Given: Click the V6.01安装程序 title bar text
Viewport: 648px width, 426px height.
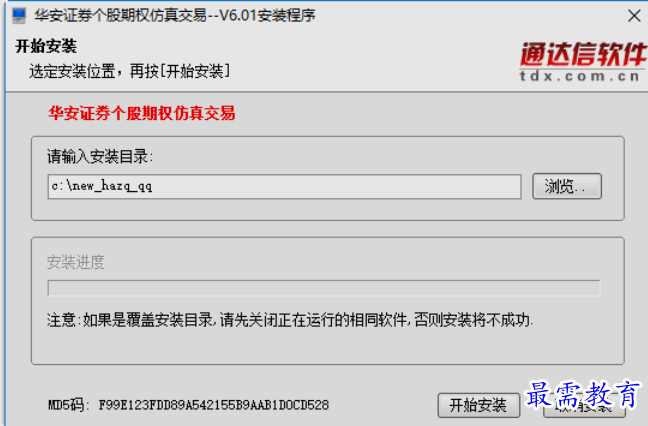Looking at the screenshot, I should (x=267, y=16).
